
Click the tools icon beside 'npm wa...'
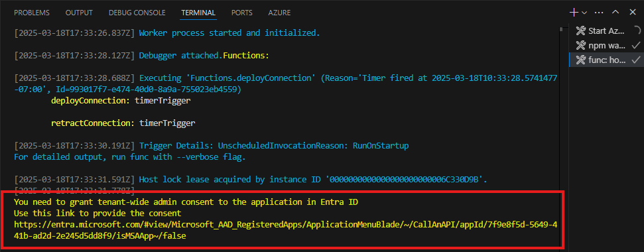(x=580, y=45)
